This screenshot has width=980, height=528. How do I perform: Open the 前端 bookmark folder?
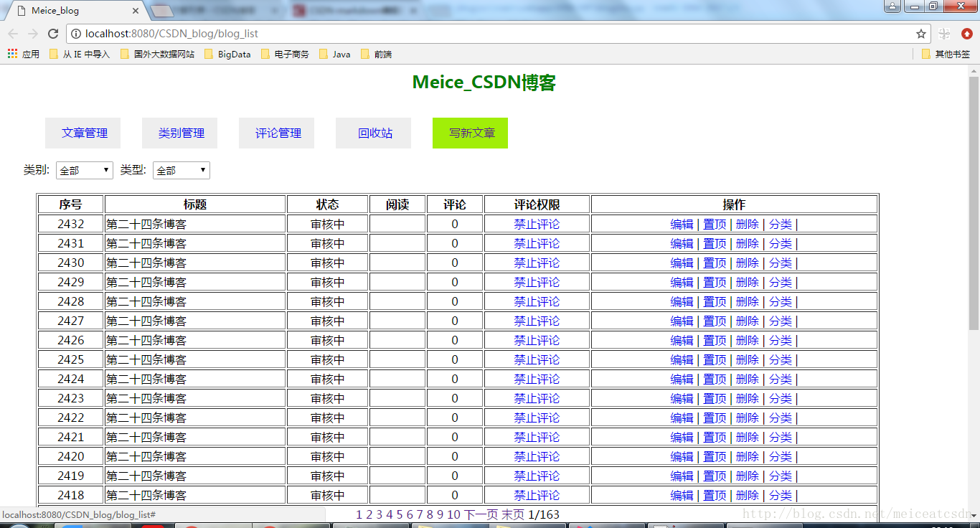pos(376,54)
